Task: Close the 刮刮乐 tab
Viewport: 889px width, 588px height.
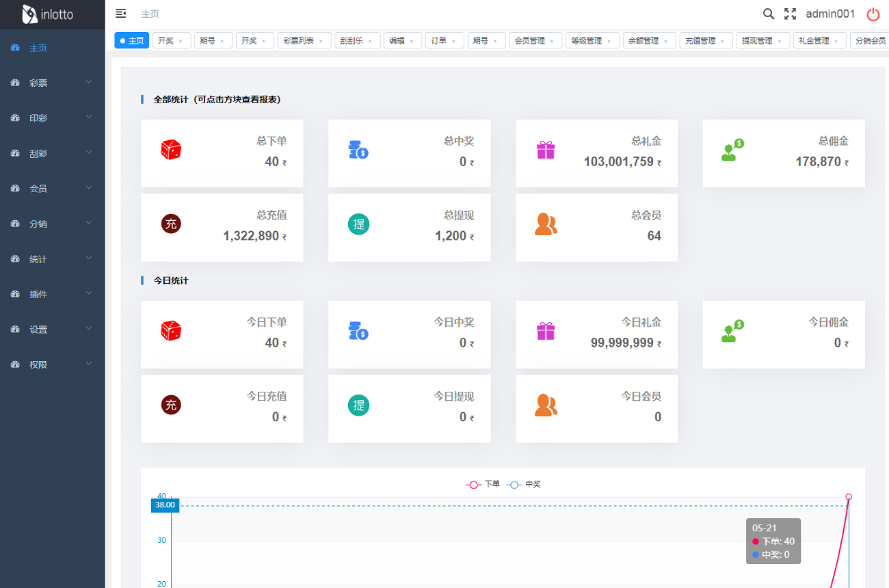Action: [370, 41]
